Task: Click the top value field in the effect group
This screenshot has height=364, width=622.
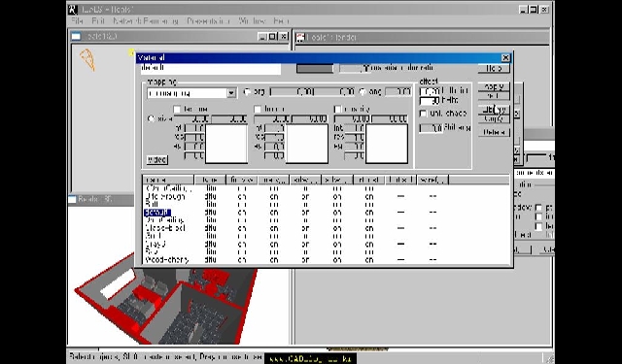Action: point(430,92)
